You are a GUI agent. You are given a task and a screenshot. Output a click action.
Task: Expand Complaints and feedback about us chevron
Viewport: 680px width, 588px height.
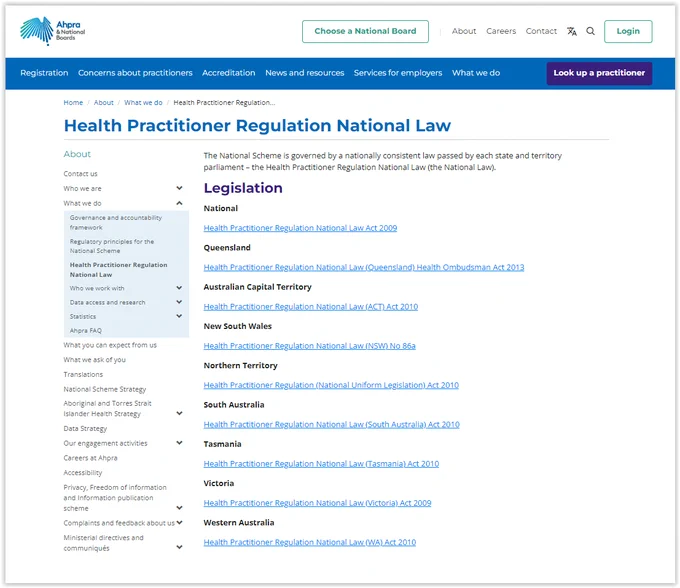[x=179, y=523]
